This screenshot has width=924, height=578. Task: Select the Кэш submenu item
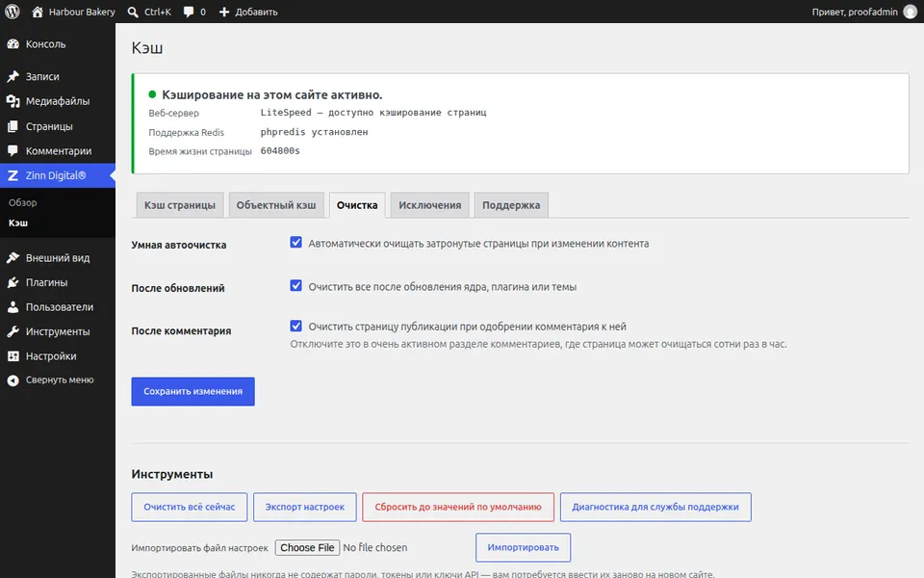coord(18,223)
